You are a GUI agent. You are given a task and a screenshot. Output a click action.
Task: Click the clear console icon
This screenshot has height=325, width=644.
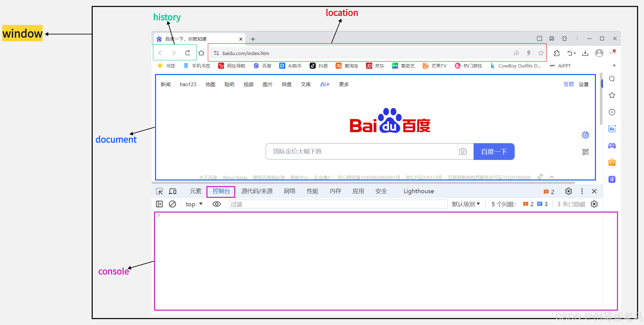tap(172, 204)
